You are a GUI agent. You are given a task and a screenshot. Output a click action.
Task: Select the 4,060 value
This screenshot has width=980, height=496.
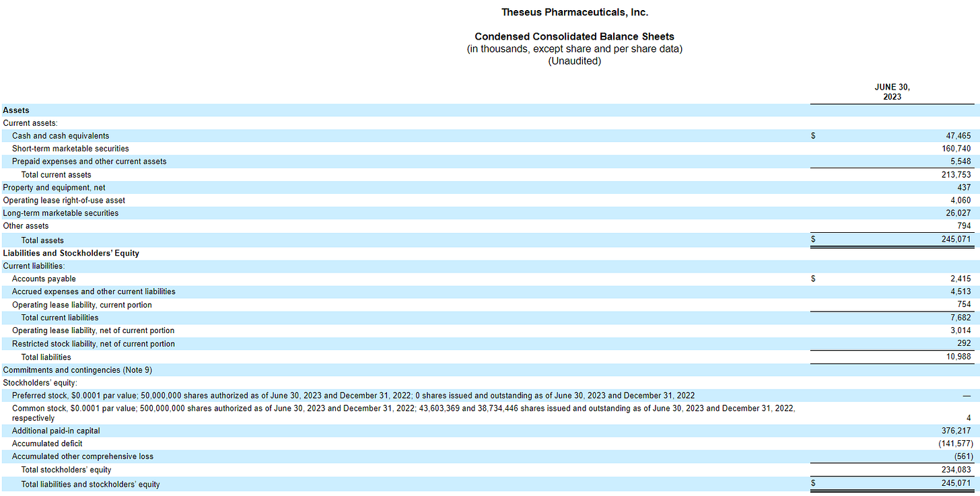pyautogui.click(x=960, y=201)
